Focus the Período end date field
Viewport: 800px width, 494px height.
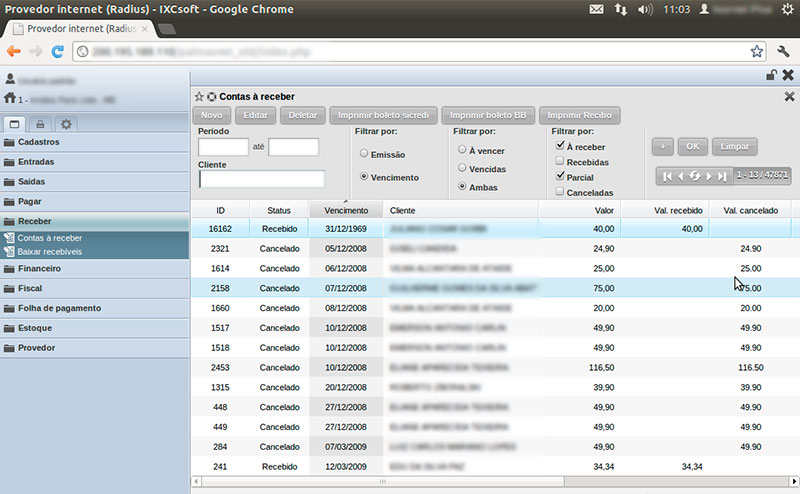click(293, 147)
